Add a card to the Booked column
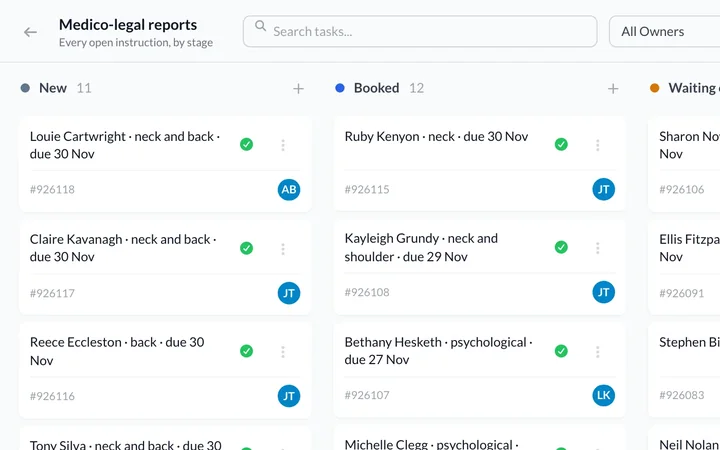 click(x=613, y=89)
